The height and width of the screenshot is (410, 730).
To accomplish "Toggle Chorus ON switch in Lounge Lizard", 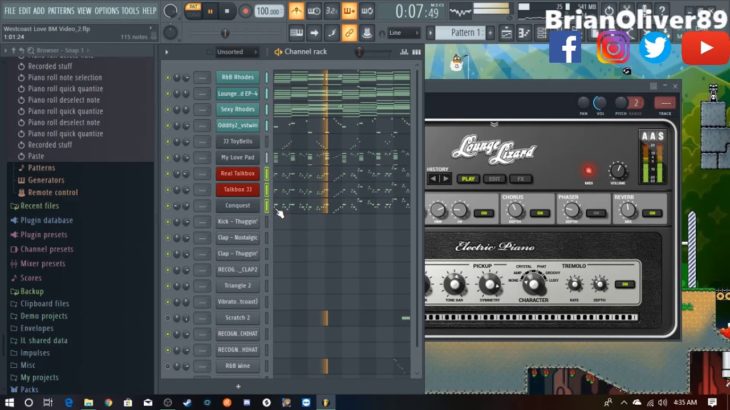I will (x=540, y=213).
